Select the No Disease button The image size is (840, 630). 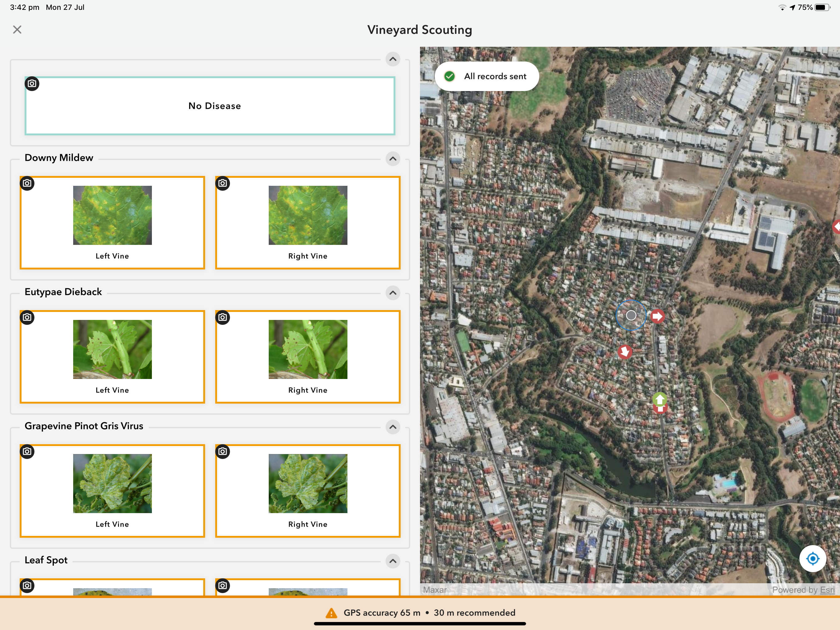[210, 106]
